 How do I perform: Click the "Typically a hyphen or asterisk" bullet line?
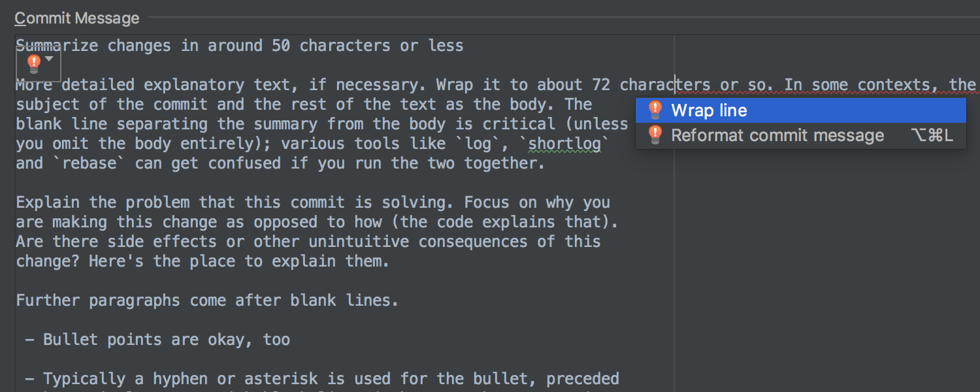(x=322, y=379)
